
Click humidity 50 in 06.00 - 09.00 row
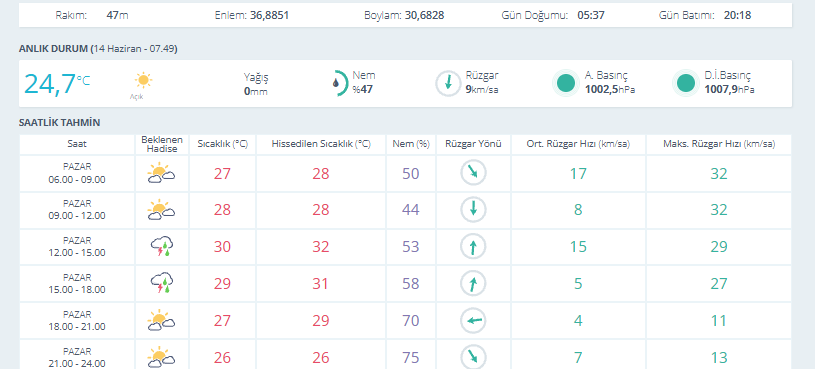coord(411,174)
